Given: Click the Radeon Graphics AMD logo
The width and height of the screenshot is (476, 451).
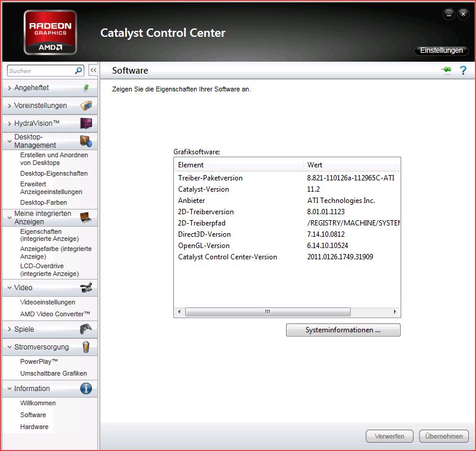Looking at the screenshot, I should [x=50, y=33].
